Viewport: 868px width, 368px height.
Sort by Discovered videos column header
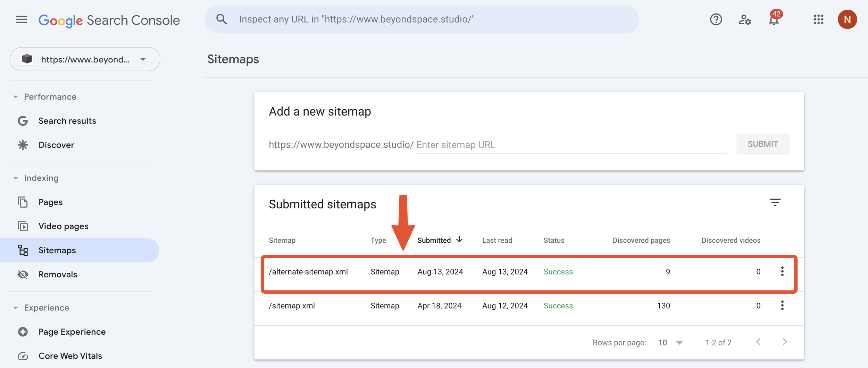(x=731, y=240)
